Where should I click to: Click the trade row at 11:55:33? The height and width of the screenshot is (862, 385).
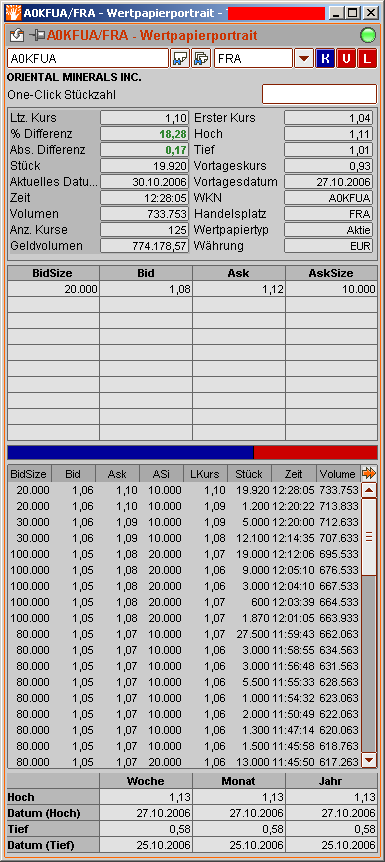click(x=184, y=682)
